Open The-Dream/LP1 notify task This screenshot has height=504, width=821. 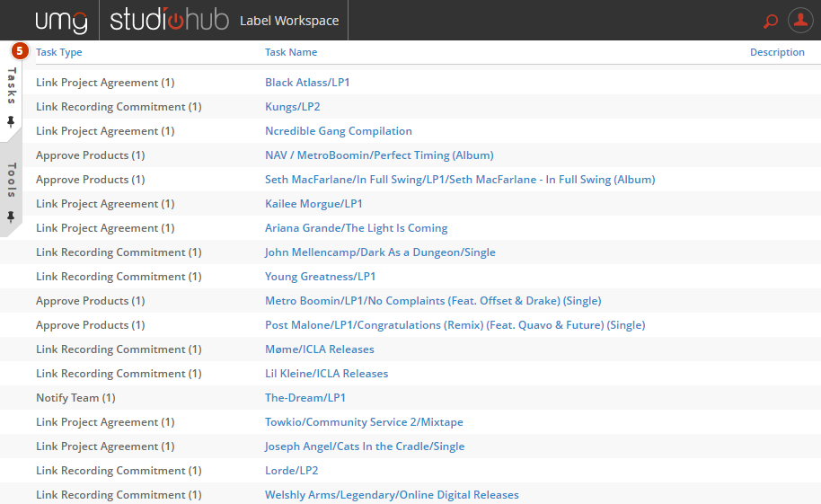click(305, 398)
